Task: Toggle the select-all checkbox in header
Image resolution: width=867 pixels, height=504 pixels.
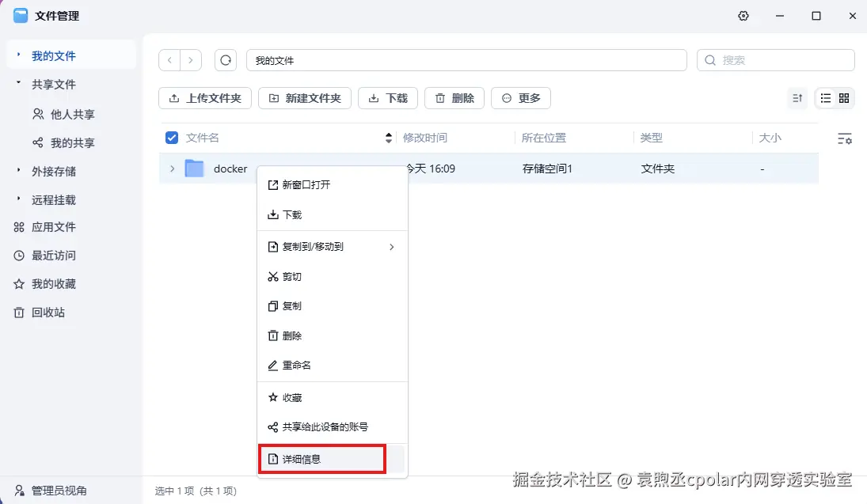Action: click(172, 138)
